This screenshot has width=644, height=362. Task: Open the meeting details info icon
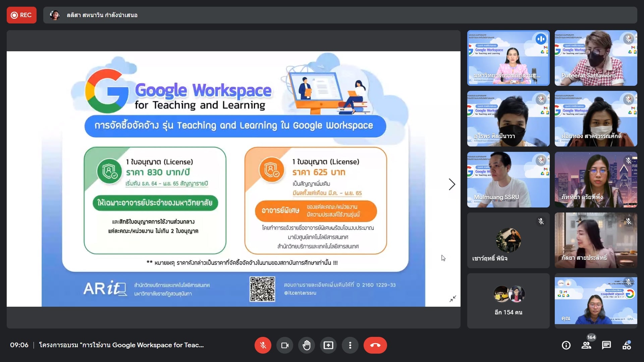pyautogui.click(x=566, y=345)
